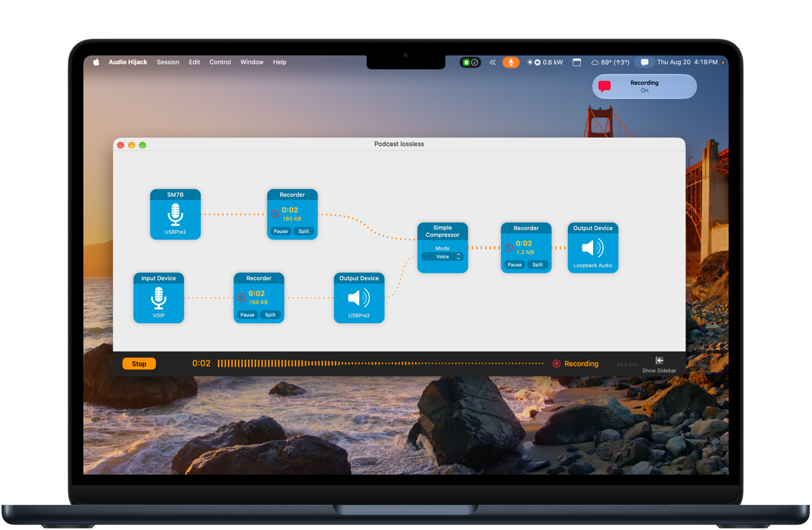Click the orange microphone menu bar icon
Screen dimensions: 812x530
510,62
